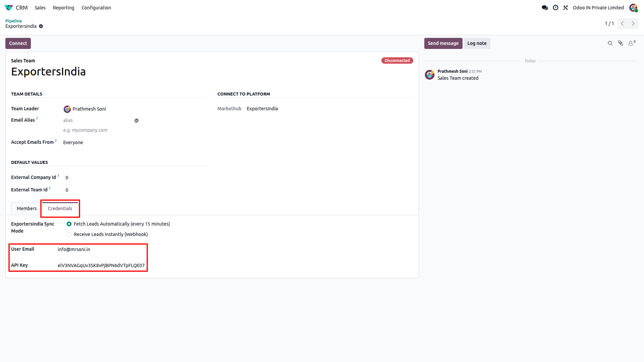Open the Sales menu
Image resolution: width=644 pixels, height=362 pixels.
point(40,7)
